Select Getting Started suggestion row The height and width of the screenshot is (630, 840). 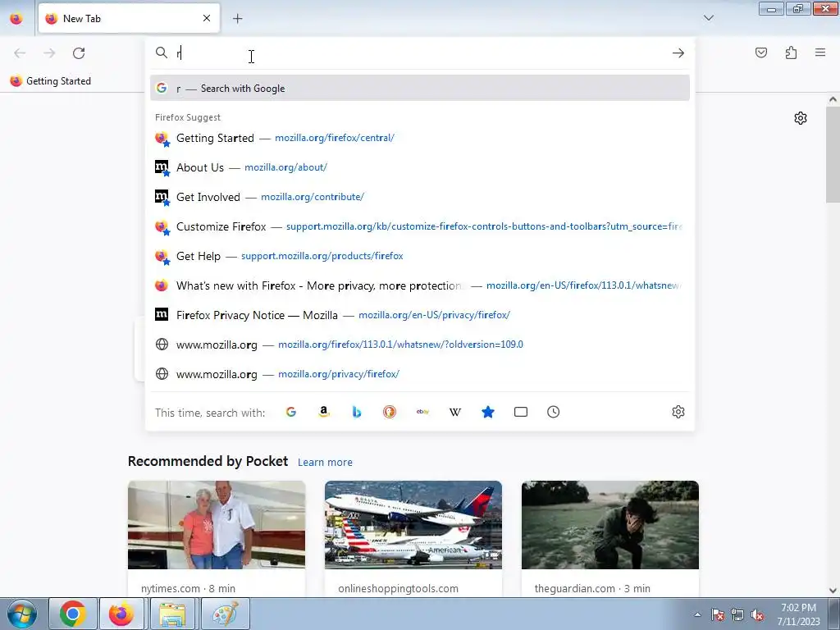click(x=420, y=138)
